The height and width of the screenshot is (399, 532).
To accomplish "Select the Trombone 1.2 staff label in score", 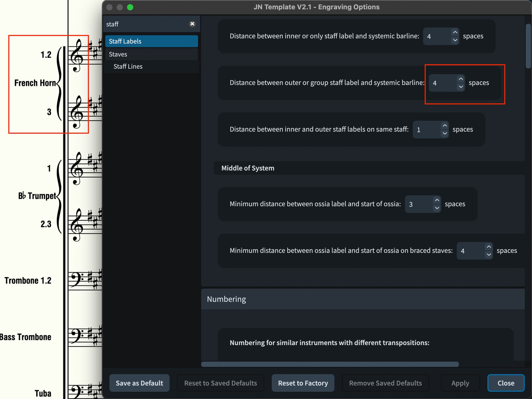I will 28,280.
